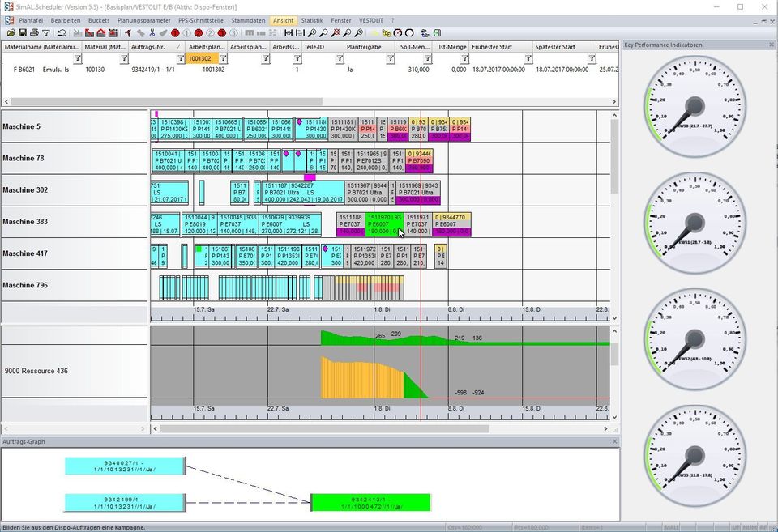
Task: Click the green 1511970 block on Maschine 383
Action: (x=383, y=223)
